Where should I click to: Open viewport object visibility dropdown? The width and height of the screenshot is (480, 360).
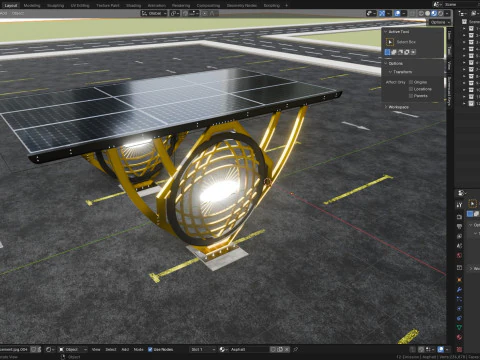point(371,13)
